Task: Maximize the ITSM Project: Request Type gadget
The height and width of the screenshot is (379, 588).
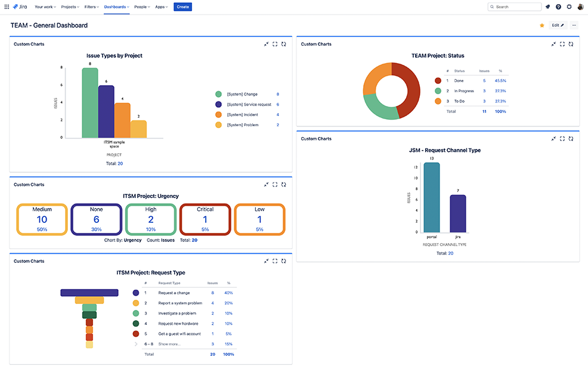Action: coord(275,261)
